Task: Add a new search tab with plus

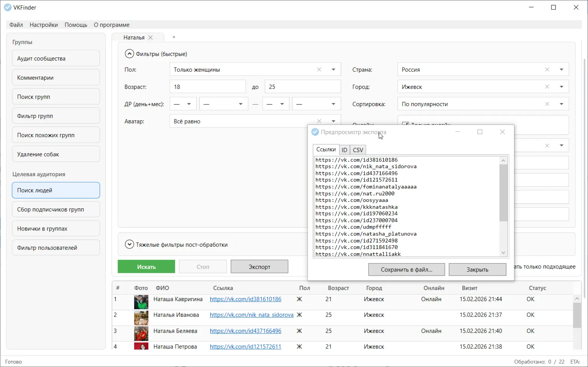Action: coord(174,37)
